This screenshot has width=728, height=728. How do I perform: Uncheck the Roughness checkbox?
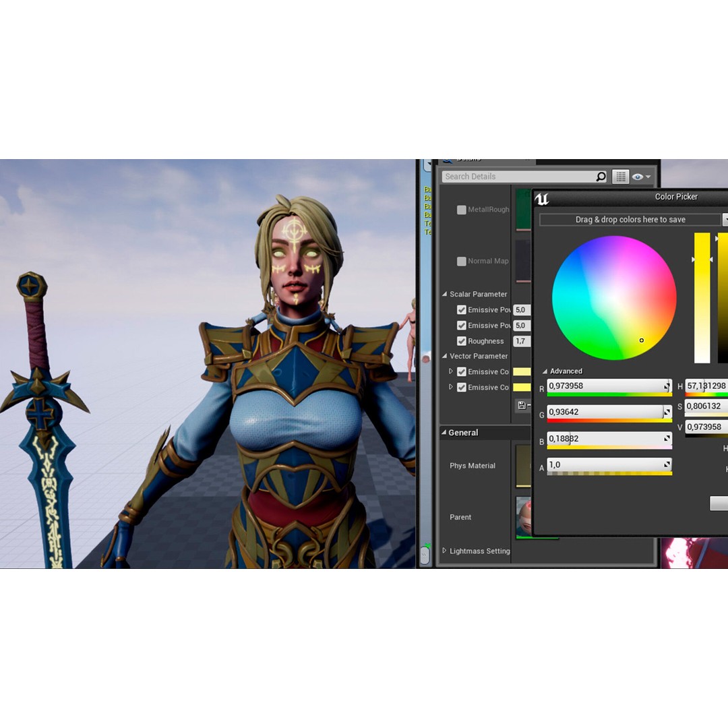point(462,341)
